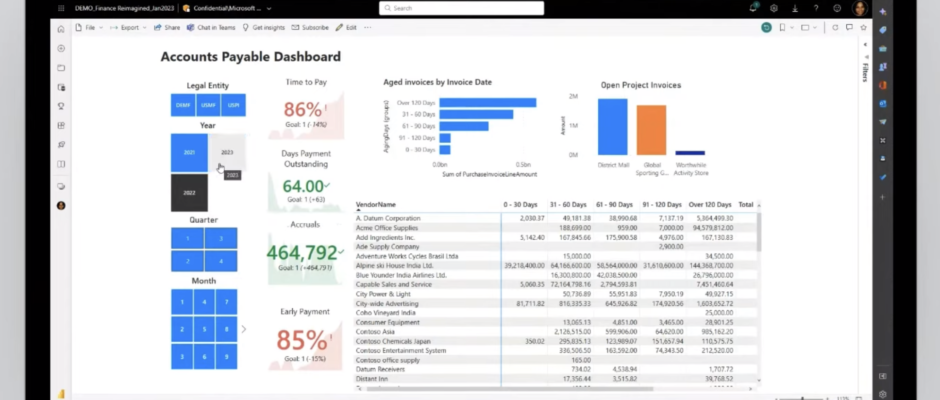
Task: Open the Copilot sparkle icon in browser sidebar
Action: point(882,11)
